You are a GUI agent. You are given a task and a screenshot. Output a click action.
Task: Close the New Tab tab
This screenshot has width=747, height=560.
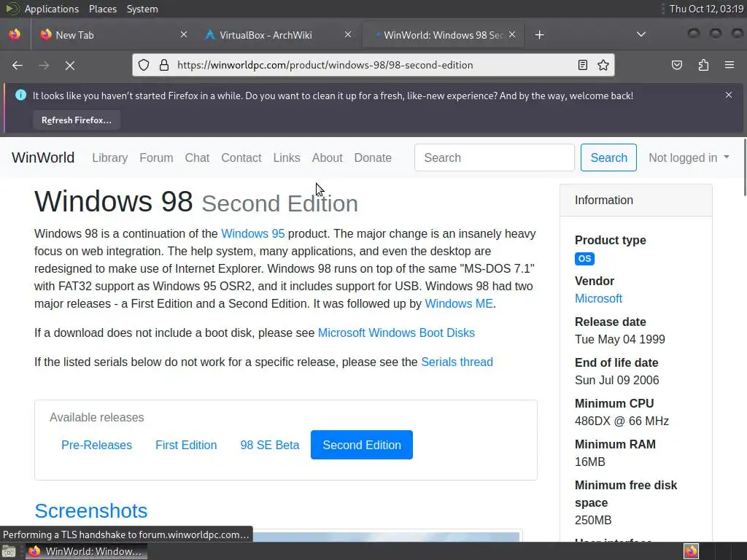coord(184,35)
